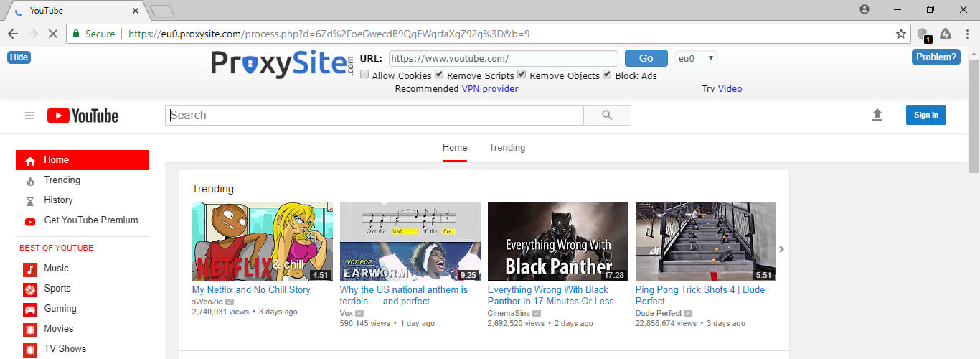Click the magnifier search button
The height and width of the screenshot is (359, 980).
[607, 115]
